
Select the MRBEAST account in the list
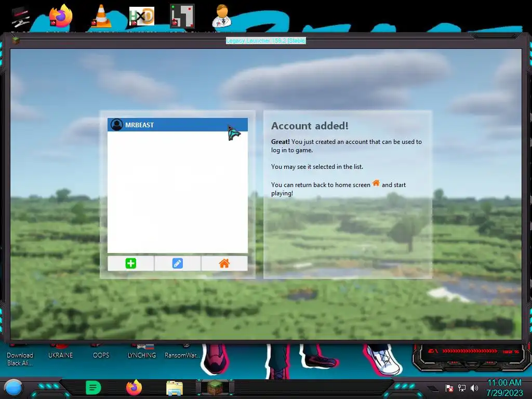click(178, 125)
